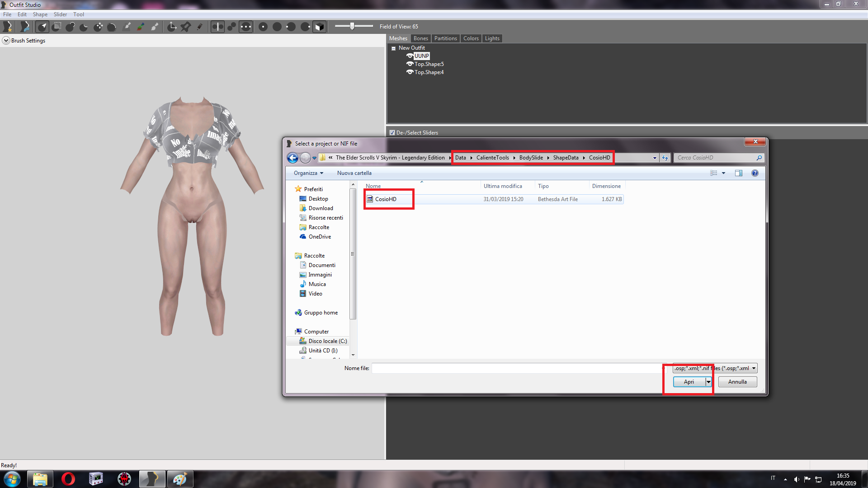Toggle visibility of Top.Shape:4
The width and height of the screenshot is (868, 488).
(410, 72)
